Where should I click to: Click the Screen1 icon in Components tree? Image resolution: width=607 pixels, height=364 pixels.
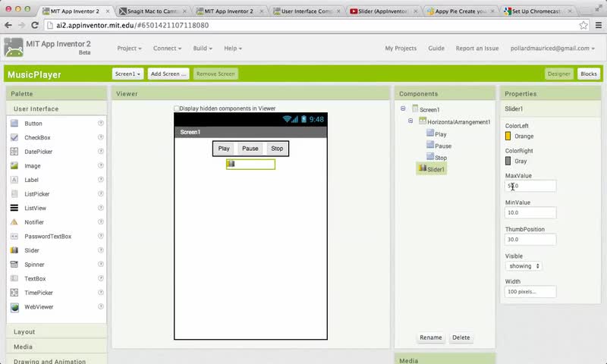pyautogui.click(x=415, y=108)
